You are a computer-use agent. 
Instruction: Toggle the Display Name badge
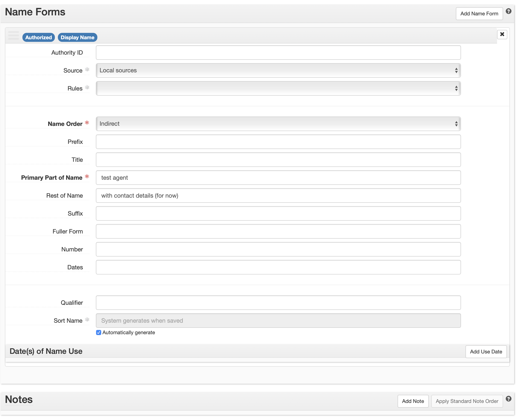click(x=77, y=37)
